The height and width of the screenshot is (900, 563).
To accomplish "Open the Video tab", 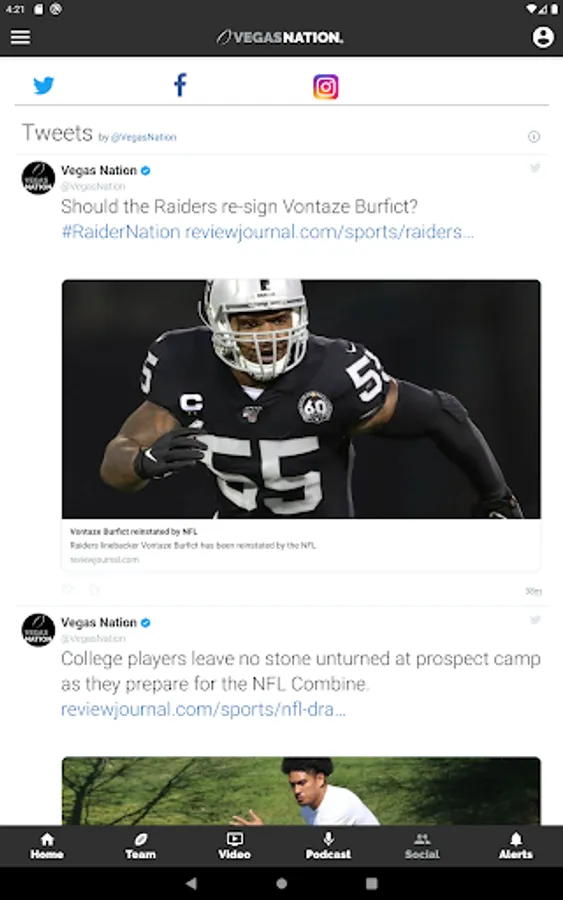I will point(234,846).
